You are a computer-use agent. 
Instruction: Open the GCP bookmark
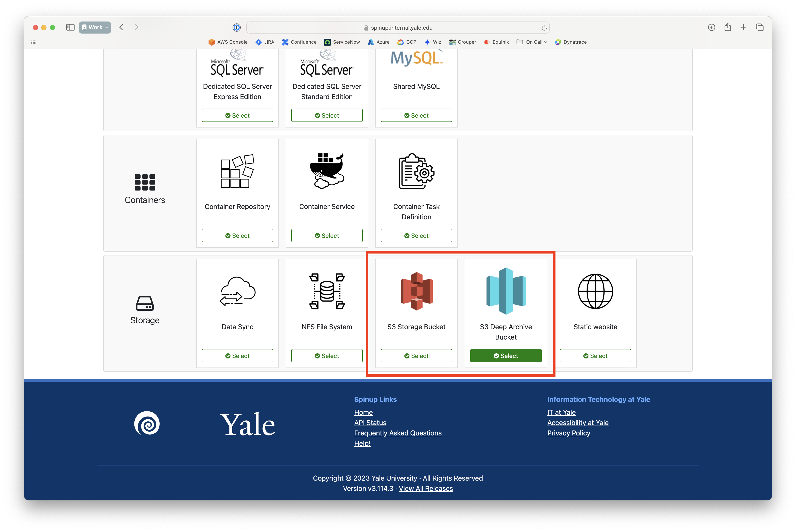point(407,42)
